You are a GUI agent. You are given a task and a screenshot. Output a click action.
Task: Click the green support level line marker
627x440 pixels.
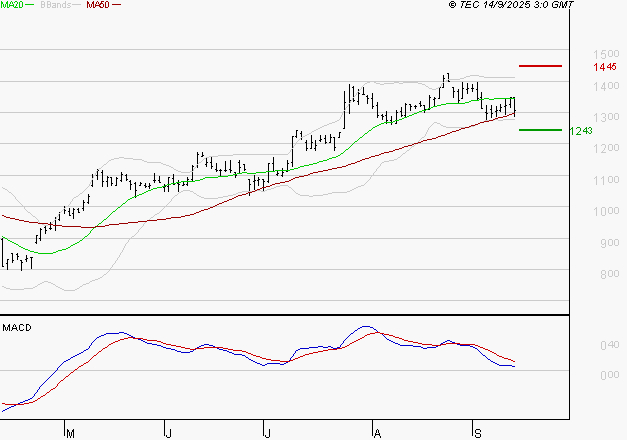coord(540,130)
